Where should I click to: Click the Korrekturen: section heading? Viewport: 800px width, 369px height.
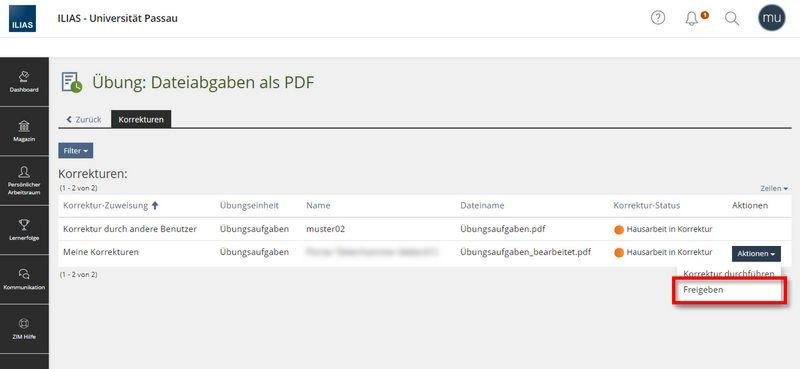tap(93, 174)
